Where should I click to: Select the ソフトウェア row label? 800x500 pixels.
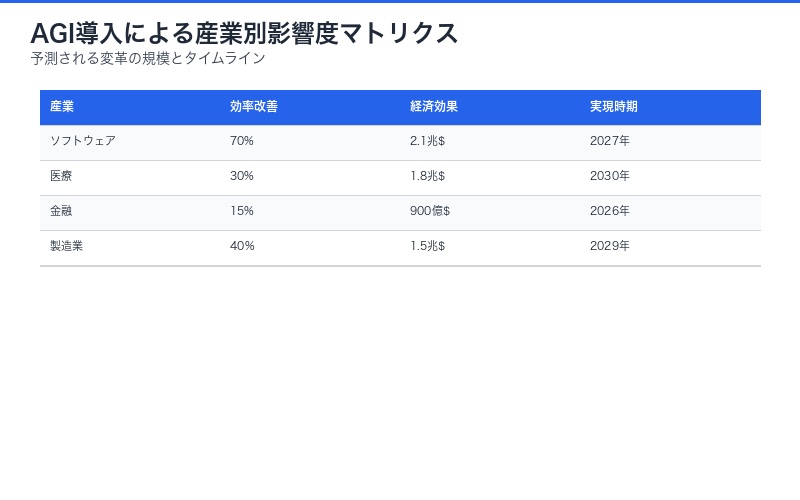pos(83,142)
